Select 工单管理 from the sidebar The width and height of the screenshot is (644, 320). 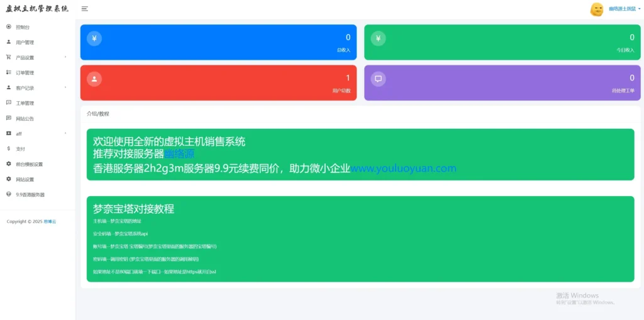[x=25, y=103]
